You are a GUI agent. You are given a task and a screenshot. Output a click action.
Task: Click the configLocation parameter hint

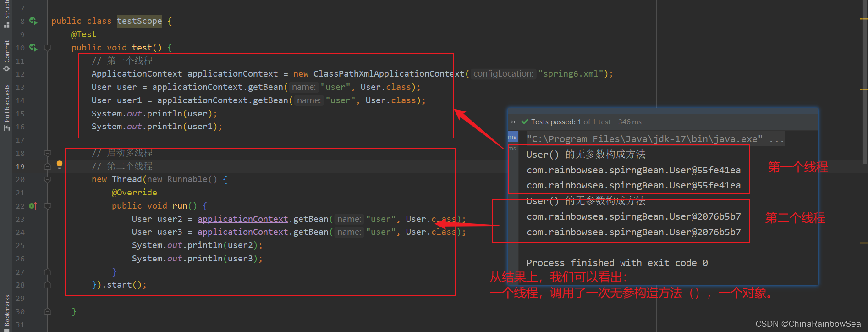(503, 74)
